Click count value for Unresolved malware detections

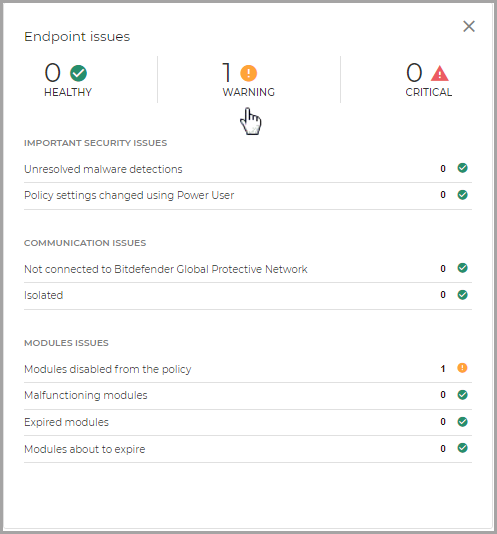(443, 169)
